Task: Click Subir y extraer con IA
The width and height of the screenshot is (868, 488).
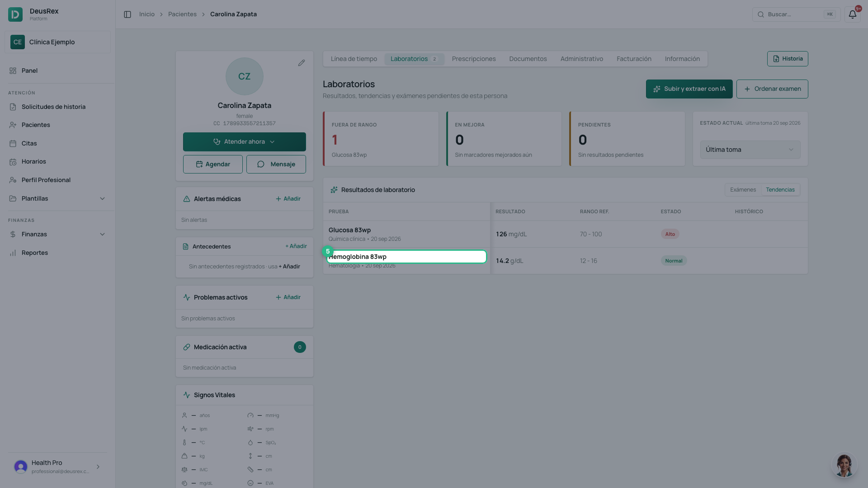Action: (x=689, y=89)
